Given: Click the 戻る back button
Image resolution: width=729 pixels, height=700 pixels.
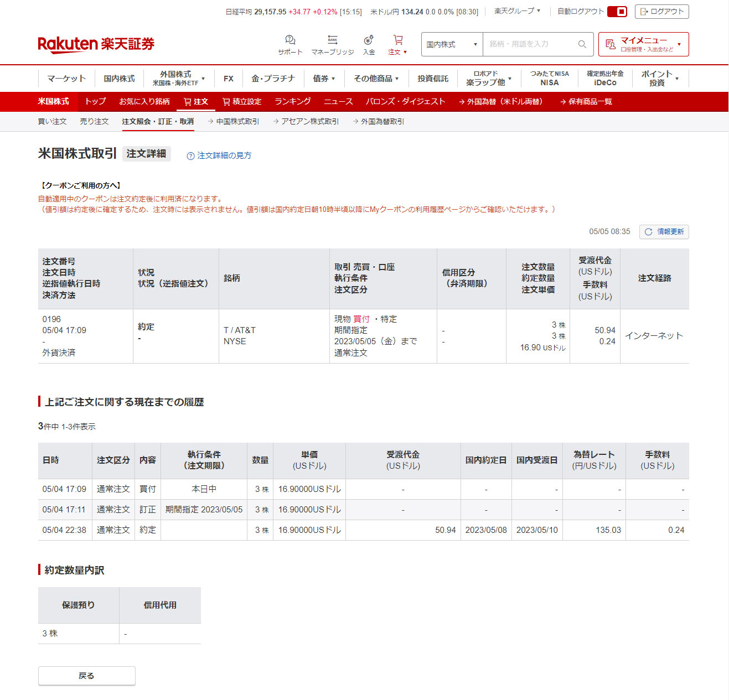Looking at the screenshot, I should [86, 676].
